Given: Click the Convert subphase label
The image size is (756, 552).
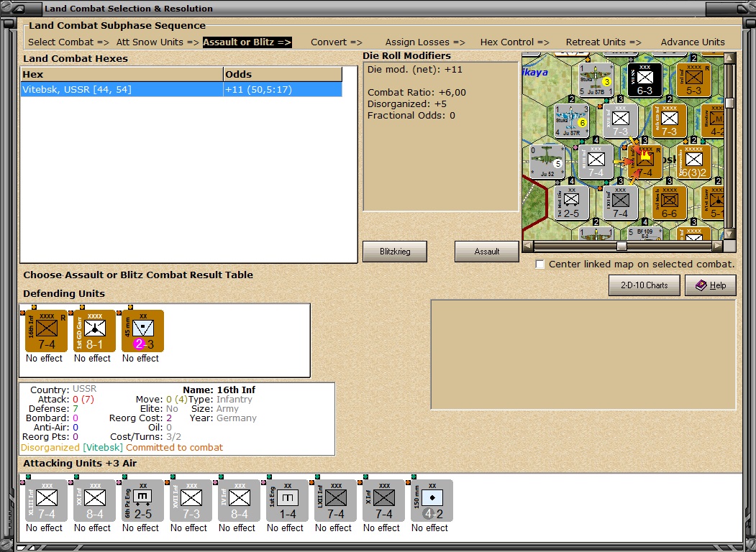Looking at the screenshot, I should click(336, 42).
